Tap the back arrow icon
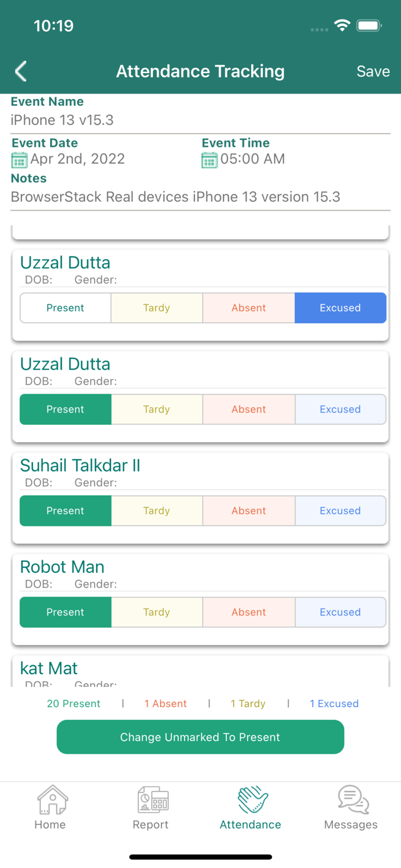 point(21,71)
